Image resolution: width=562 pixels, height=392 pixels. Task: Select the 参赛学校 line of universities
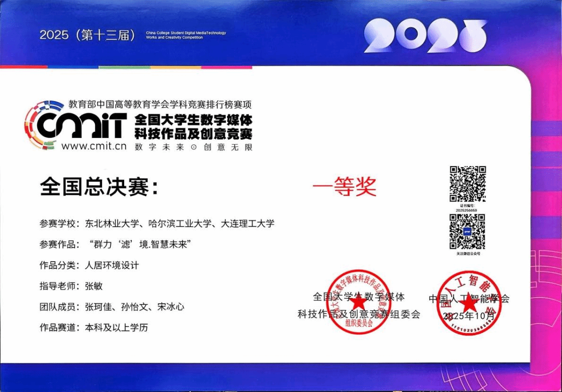pos(179,223)
